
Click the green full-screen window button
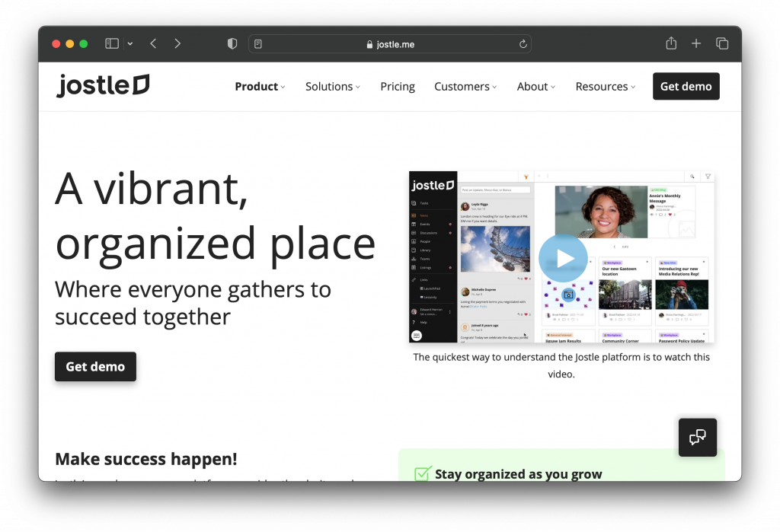[84, 43]
